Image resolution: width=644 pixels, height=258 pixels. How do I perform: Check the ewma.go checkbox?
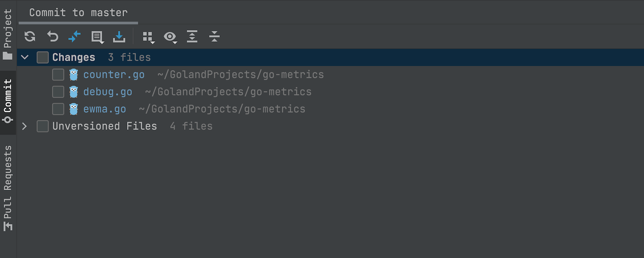point(58,109)
